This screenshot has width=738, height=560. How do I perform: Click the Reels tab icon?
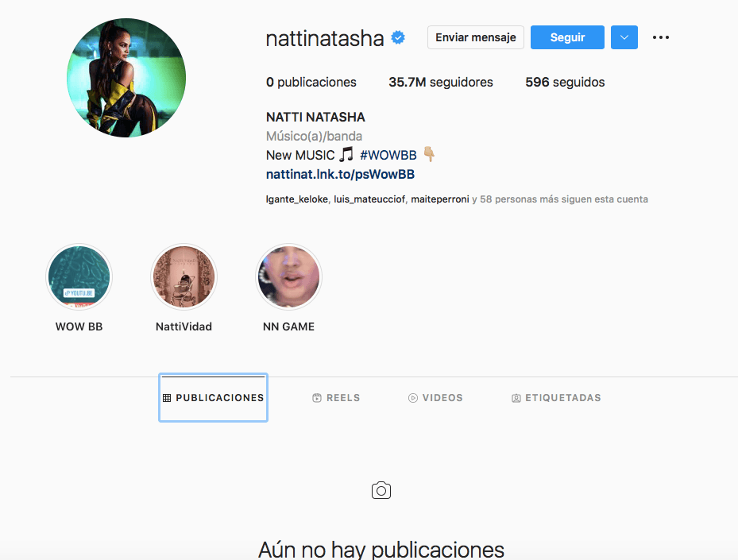317,398
